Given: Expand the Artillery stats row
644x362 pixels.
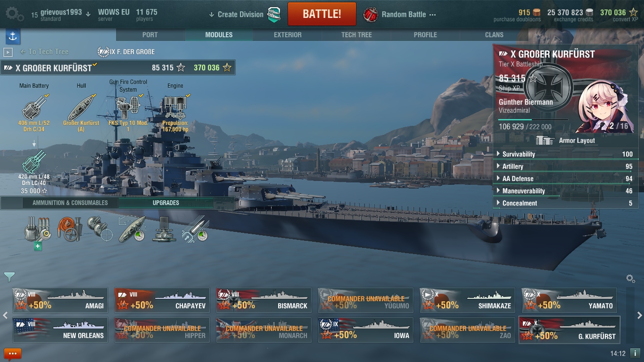Looking at the screenshot, I should click(x=566, y=166).
